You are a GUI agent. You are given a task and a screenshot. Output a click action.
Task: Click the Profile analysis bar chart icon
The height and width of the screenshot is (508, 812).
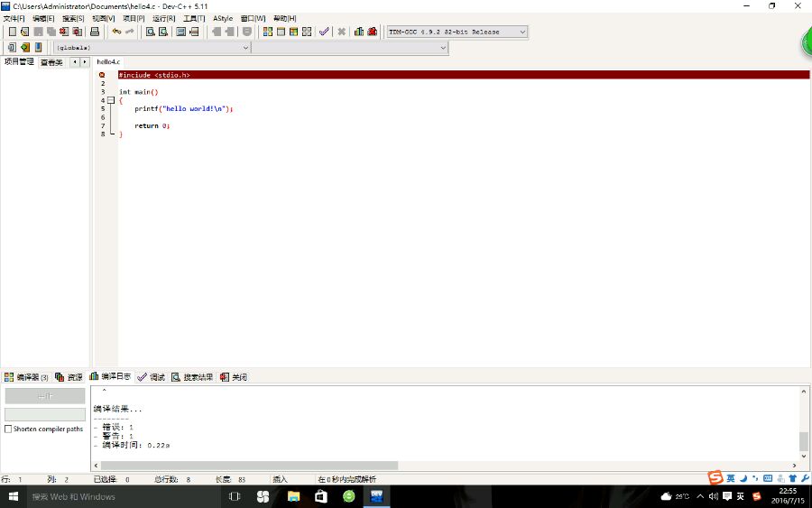tap(359, 32)
